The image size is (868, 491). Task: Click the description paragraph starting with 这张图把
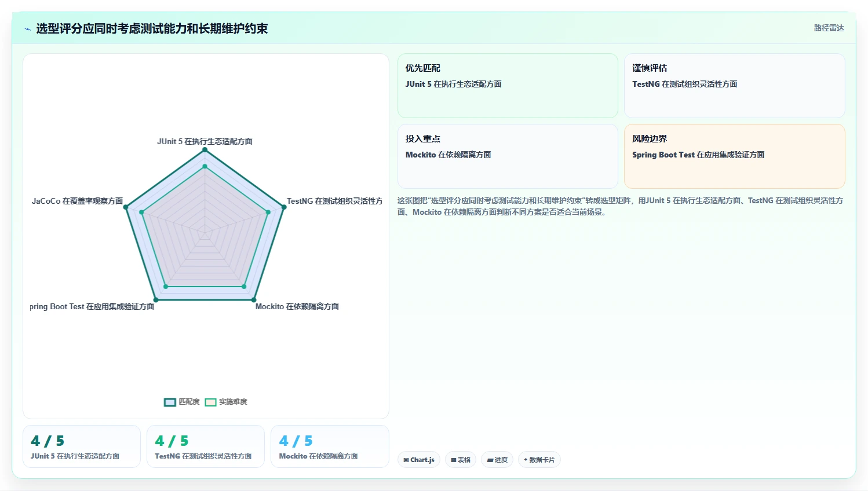620,206
